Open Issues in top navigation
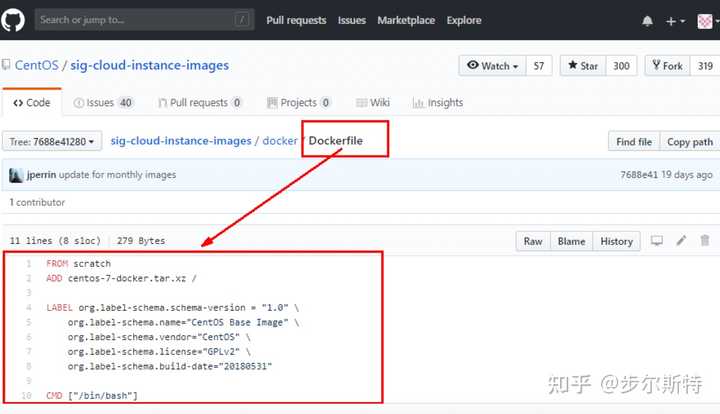The height and width of the screenshot is (414, 720). (352, 20)
